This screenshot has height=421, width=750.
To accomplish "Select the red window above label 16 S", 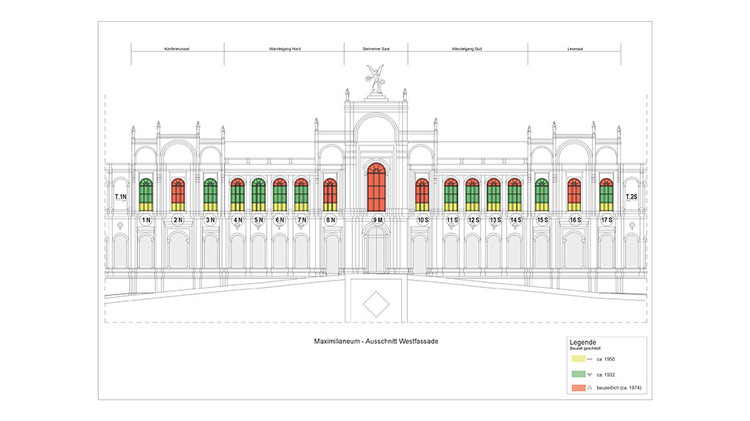I will click(x=575, y=194).
